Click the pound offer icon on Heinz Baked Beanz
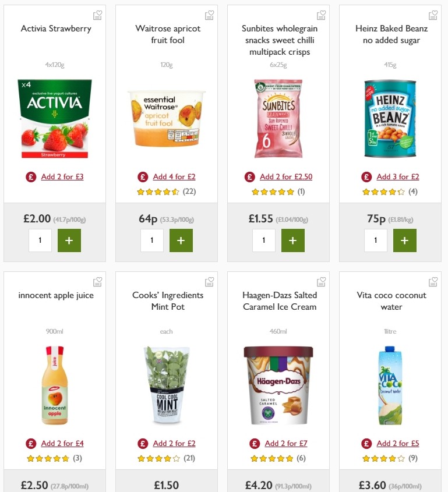This screenshot has width=448, height=492. [x=366, y=176]
